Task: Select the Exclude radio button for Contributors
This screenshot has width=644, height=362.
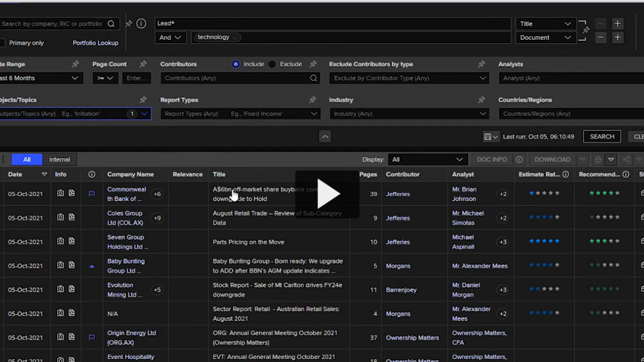Action: 272,64
